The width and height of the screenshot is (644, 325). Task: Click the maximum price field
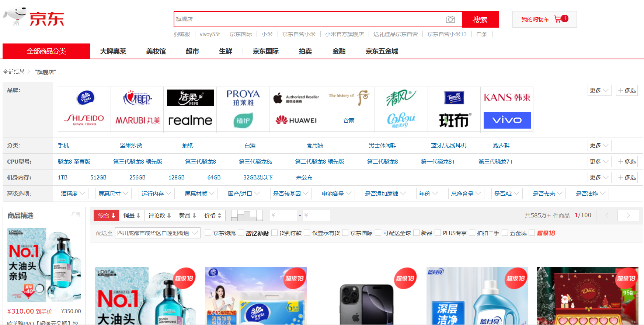coord(316,215)
